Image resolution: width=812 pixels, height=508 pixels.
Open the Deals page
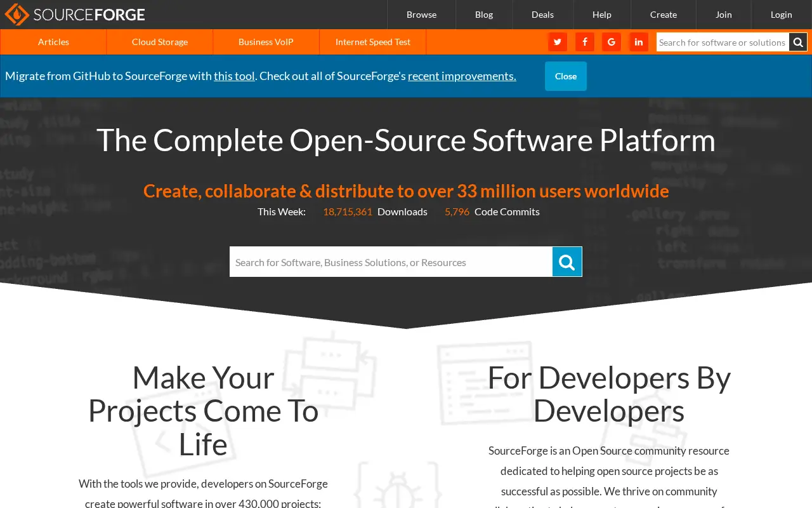pos(543,15)
